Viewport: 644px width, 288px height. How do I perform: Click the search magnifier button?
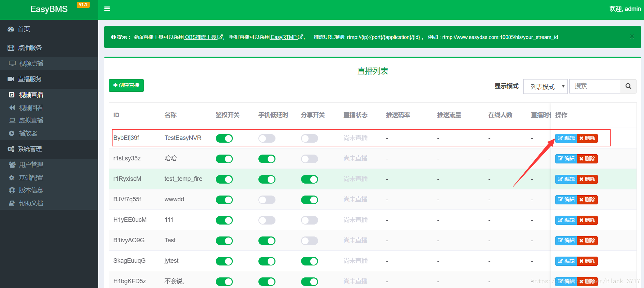coord(628,86)
